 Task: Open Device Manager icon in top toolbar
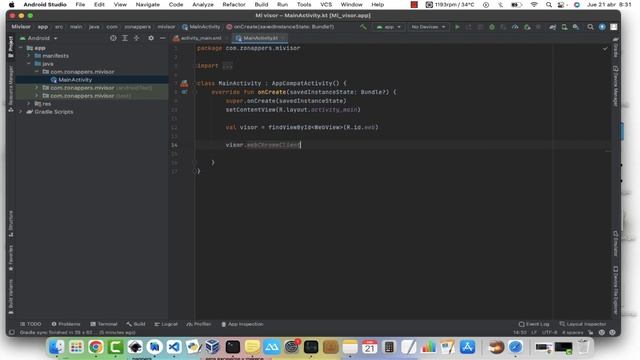pyautogui.click(x=564, y=27)
